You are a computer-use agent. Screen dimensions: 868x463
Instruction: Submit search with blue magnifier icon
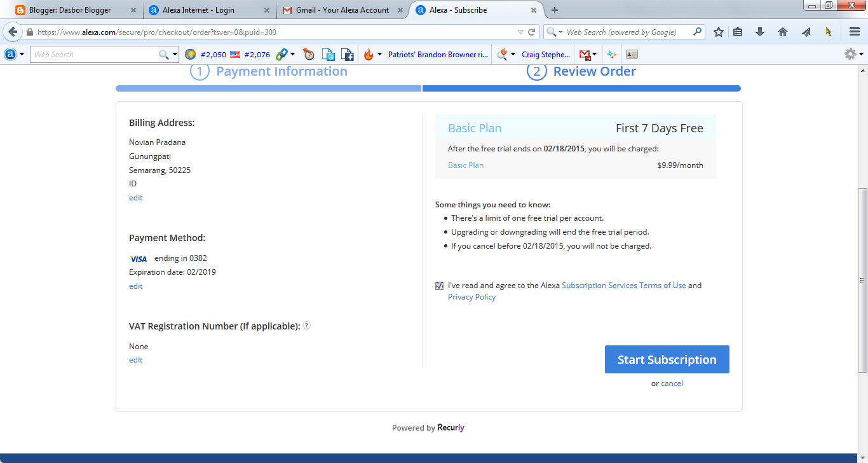pyautogui.click(x=697, y=32)
